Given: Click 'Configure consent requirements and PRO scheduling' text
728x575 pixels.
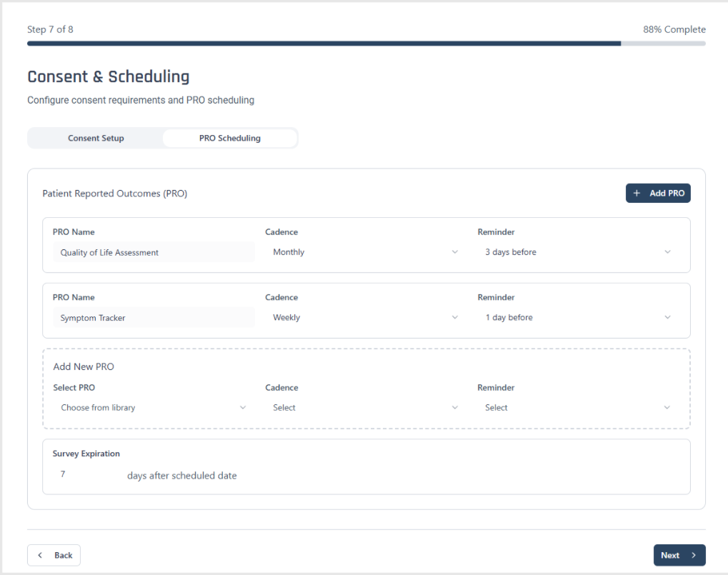Looking at the screenshot, I should click(141, 100).
